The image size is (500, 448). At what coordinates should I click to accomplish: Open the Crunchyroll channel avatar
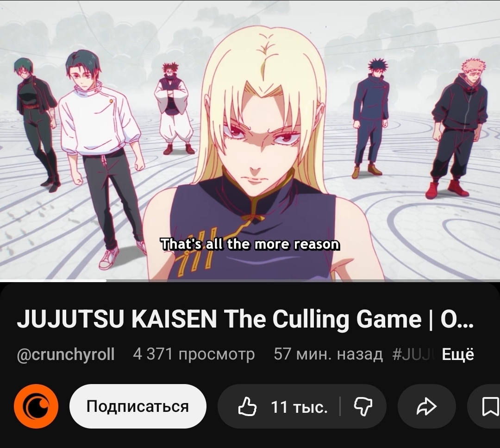(x=36, y=406)
